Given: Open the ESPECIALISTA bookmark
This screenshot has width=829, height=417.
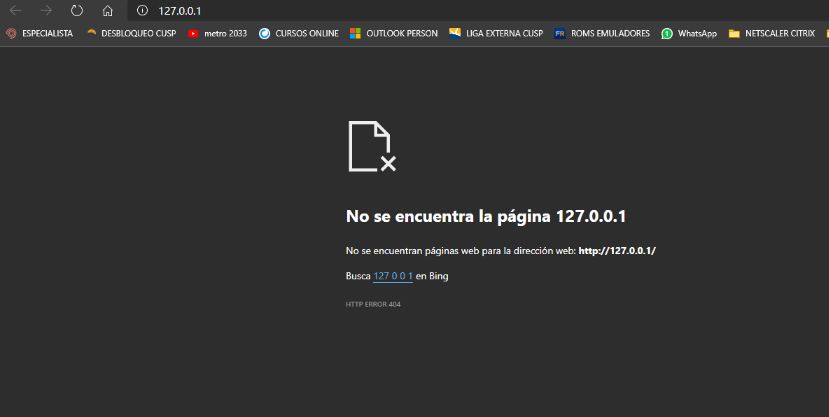Looking at the screenshot, I should click(x=40, y=33).
